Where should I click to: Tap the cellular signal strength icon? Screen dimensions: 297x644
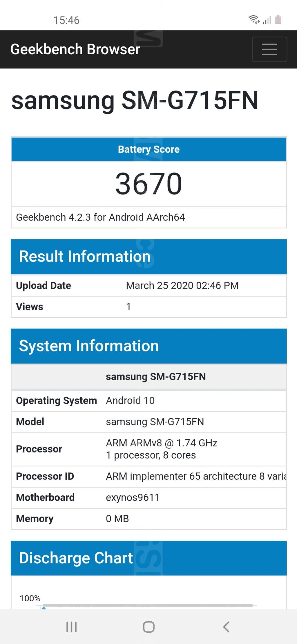pyautogui.click(x=267, y=20)
